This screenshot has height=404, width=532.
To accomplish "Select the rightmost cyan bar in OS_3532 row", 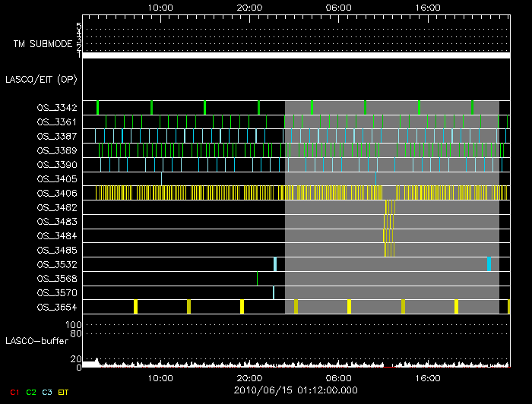I will click(489, 264).
